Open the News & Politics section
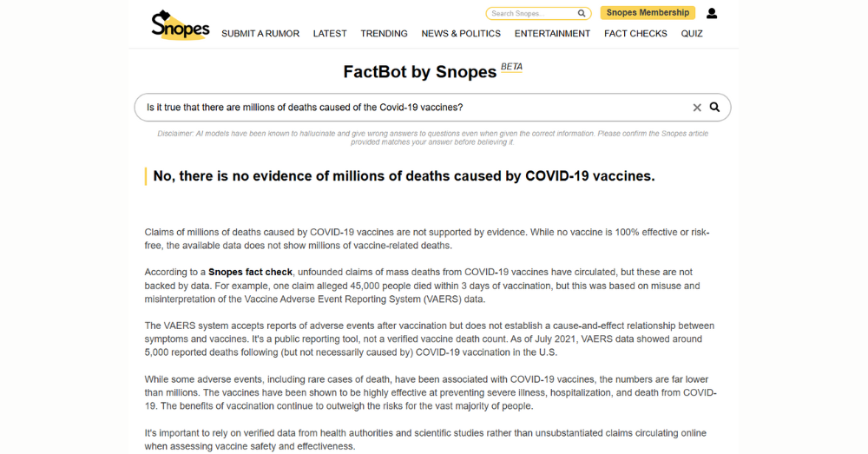Screen dimensions: 868x454 [x=461, y=34]
